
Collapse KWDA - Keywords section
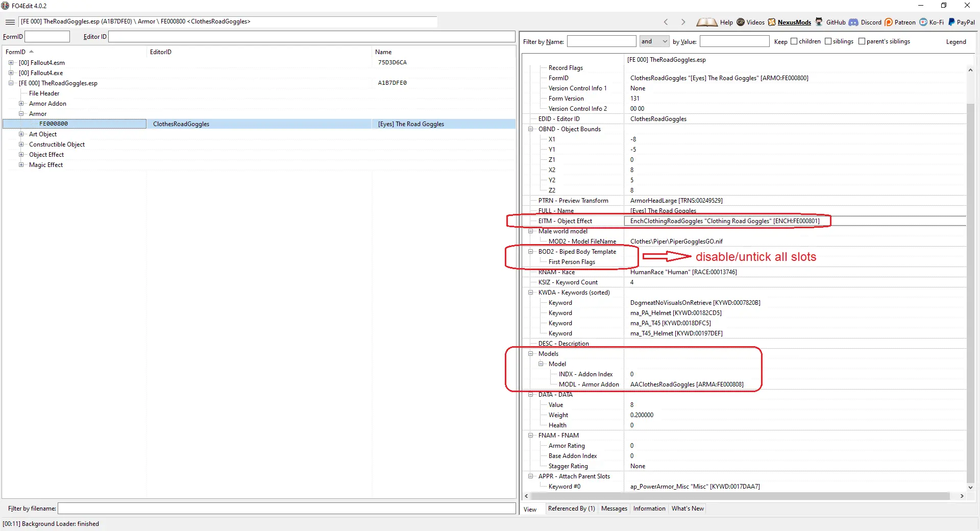(530, 293)
